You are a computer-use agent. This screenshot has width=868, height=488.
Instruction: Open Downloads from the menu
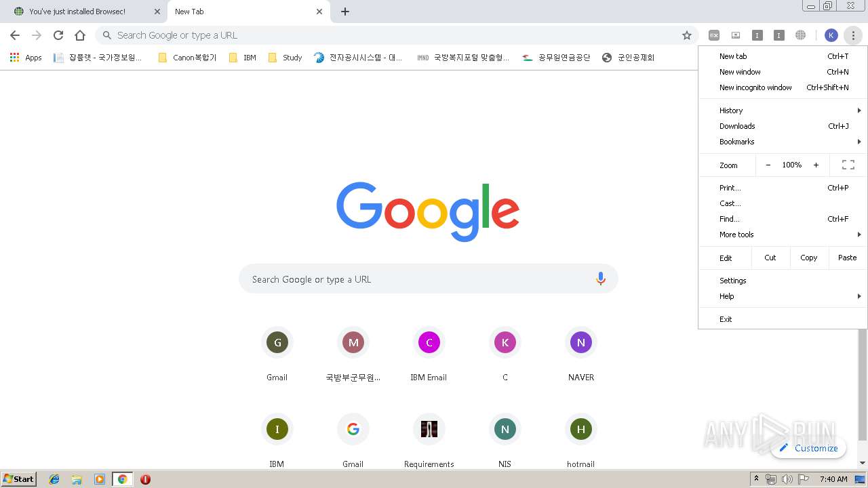click(783, 126)
